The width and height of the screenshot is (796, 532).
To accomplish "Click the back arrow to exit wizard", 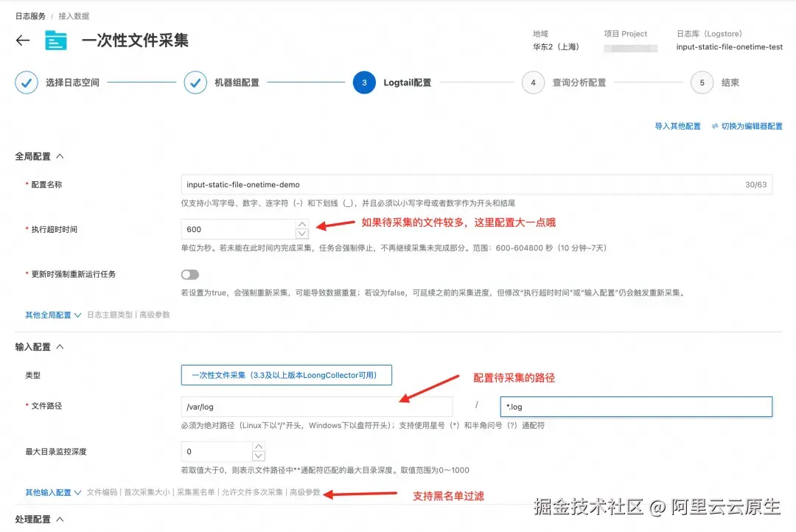I will coord(22,41).
